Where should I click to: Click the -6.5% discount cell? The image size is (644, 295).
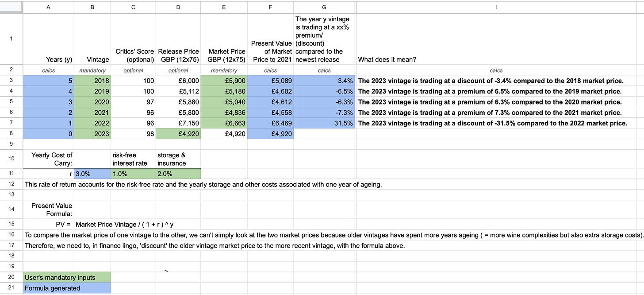point(324,91)
